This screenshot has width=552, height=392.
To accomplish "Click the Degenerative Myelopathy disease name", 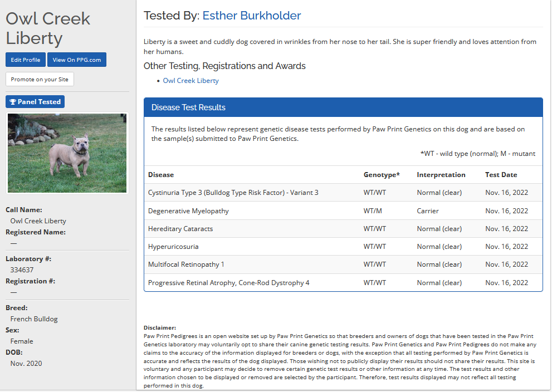I will 188,211.
